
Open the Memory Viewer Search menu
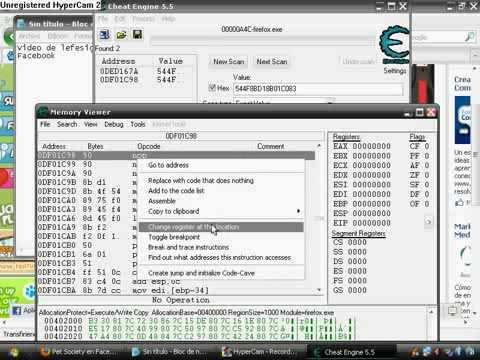[67, 124]
